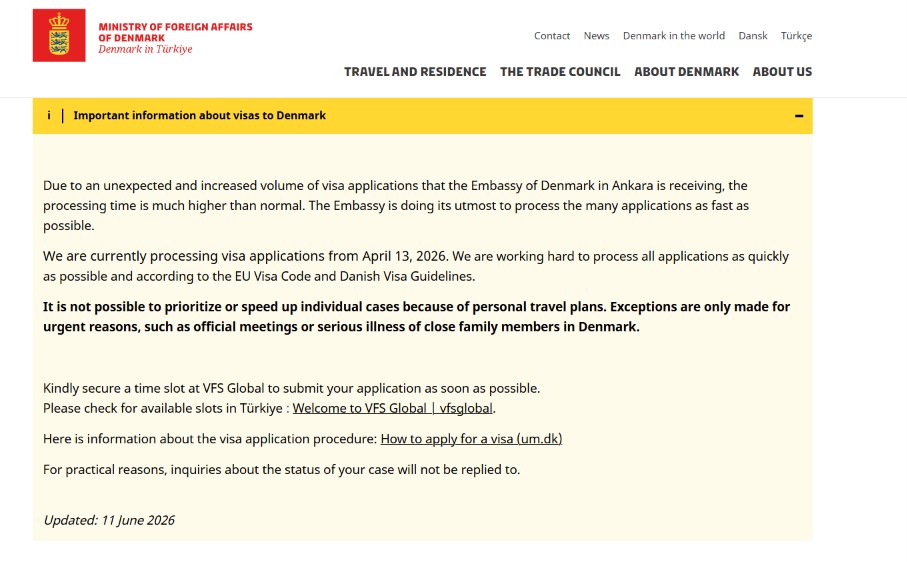Image resolution: width=907 pixels, height=562 pixels.
Task: Follow the How to apply for a visa link
Action: (x=471, y=439)
